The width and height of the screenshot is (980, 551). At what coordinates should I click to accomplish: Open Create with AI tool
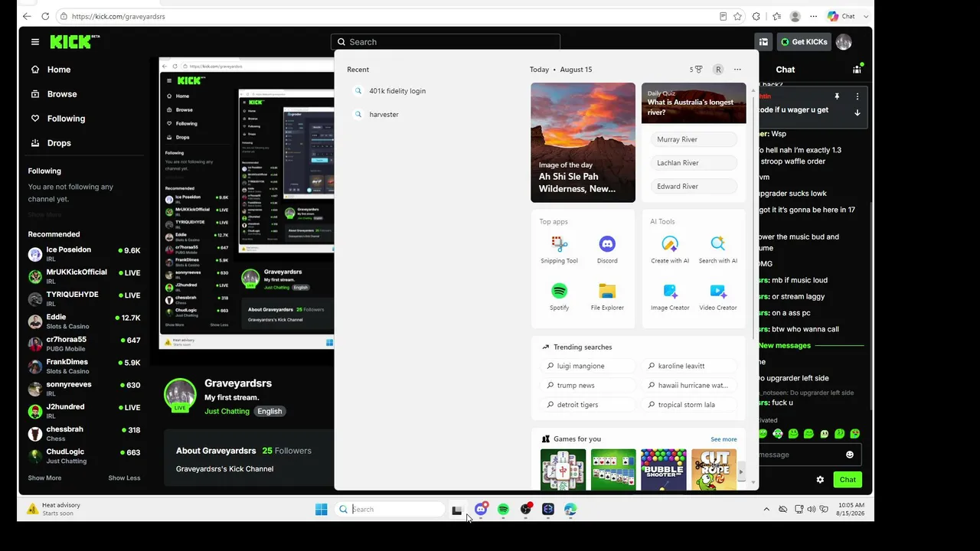coord(670,249)
